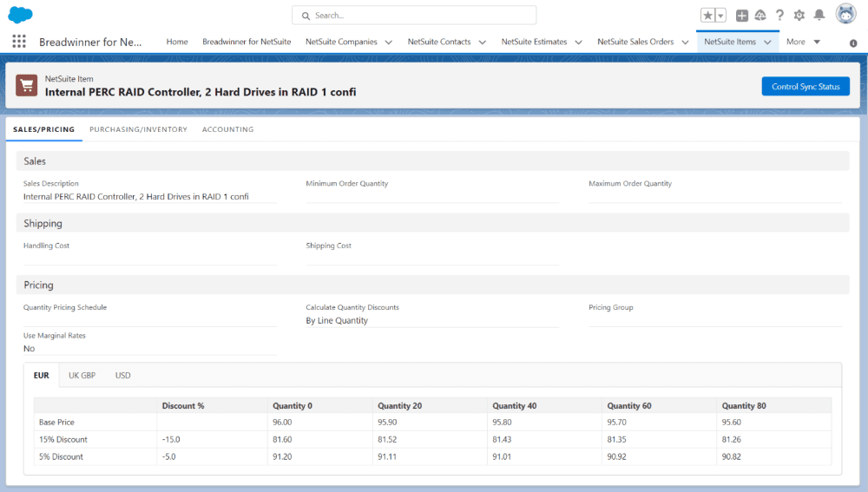Select the EUR currency tab
This screenshot has height=492, width=868.
click(42, 375)
